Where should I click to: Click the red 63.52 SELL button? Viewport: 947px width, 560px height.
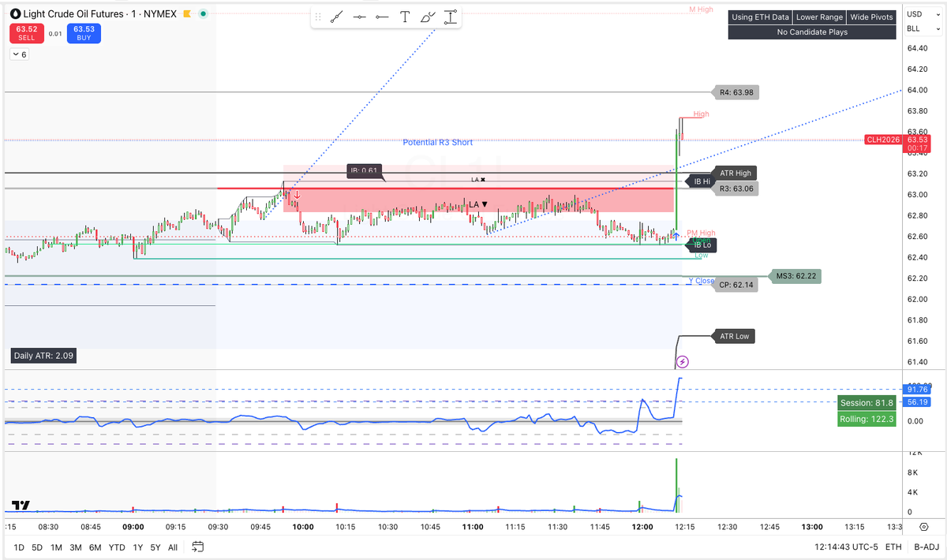[26, 33]
